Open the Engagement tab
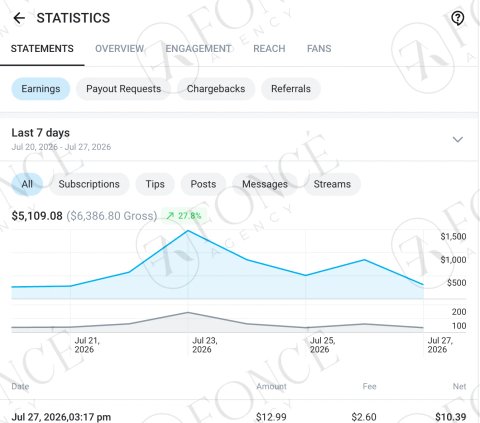 tap(198, 49)
